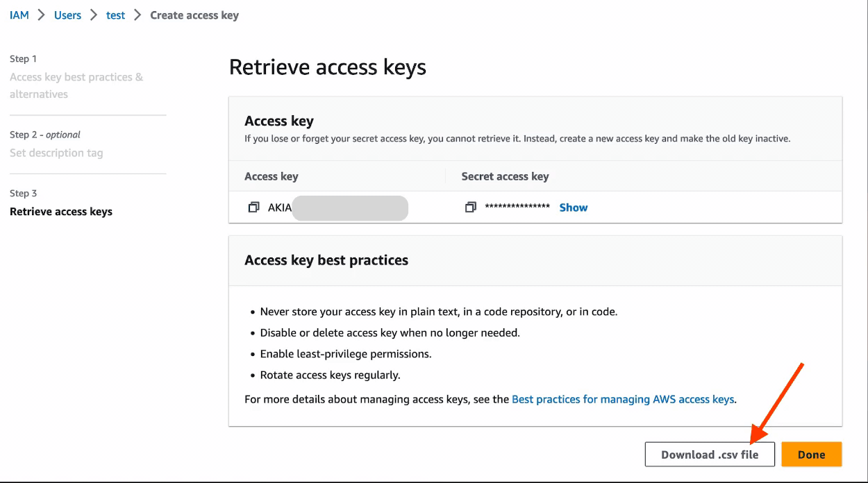Viewport: 868px width, 483px height.
Task: Click the Download .csv file button
Action: pos(710,455)
